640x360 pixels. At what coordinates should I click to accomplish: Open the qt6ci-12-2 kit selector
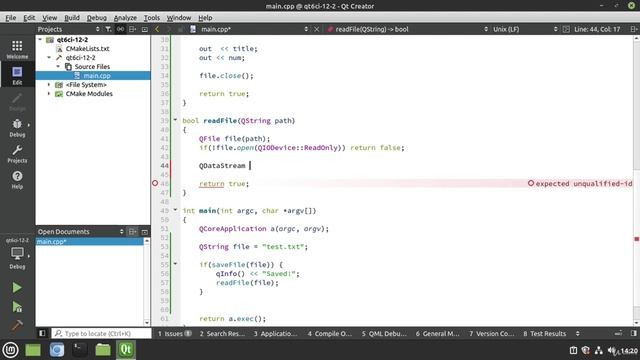(17, 253)
